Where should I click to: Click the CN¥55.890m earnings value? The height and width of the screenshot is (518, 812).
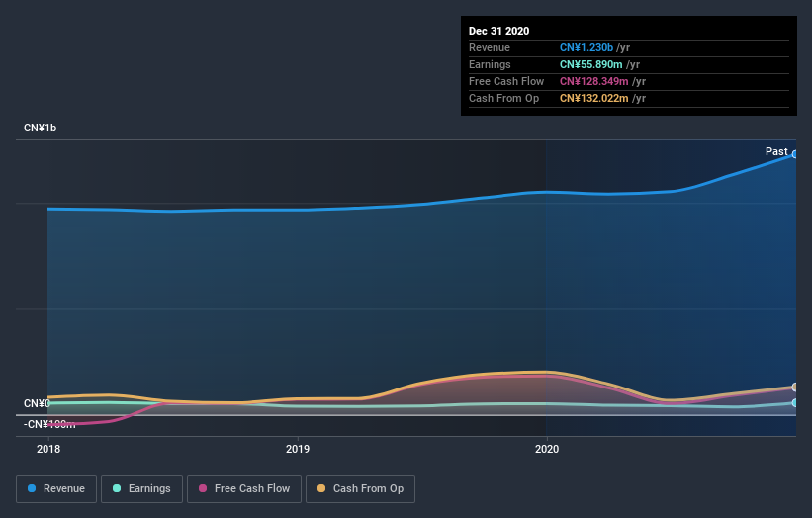pyautogui.click(x=590, y=64)
